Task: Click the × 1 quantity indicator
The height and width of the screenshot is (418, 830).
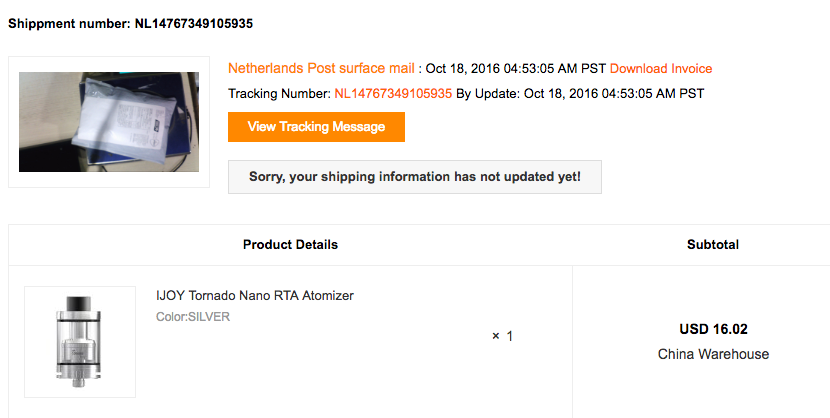Action: tap(502, 336)
